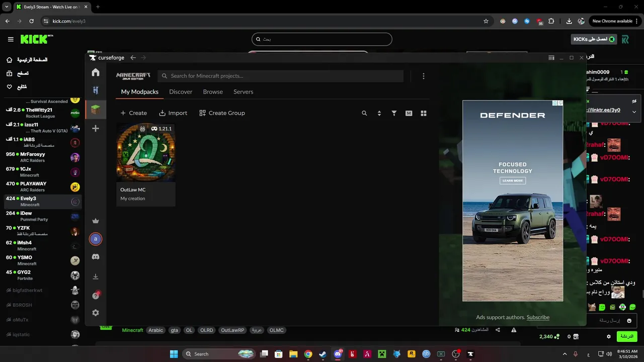Screen dimensions: 644x362
Task: Open the downloads icon in CurseForge sidebar
Action: [x=96, y=277]
